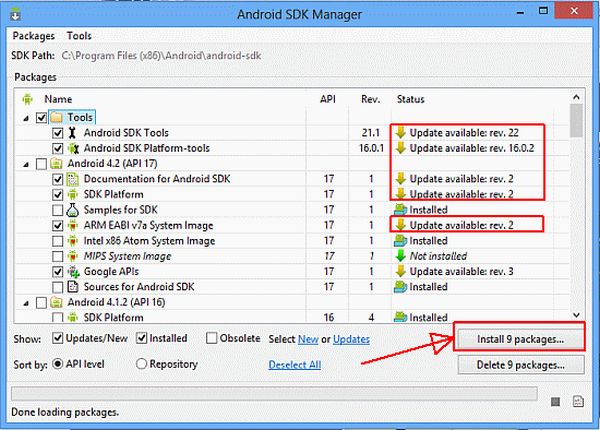Uncheck the Installed filter checkbox
Viewport: 600px width, 430px height.
[142, 338]
